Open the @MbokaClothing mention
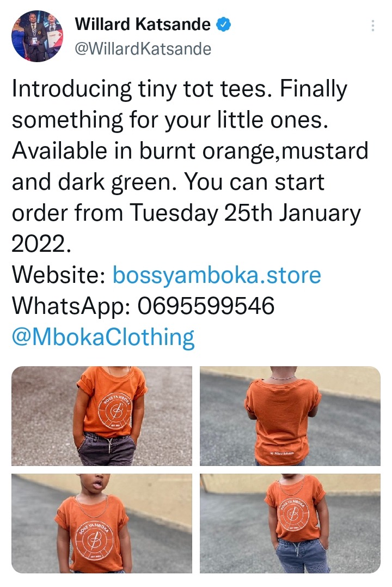This screenshot has height=587, width=392. point(103,337)
